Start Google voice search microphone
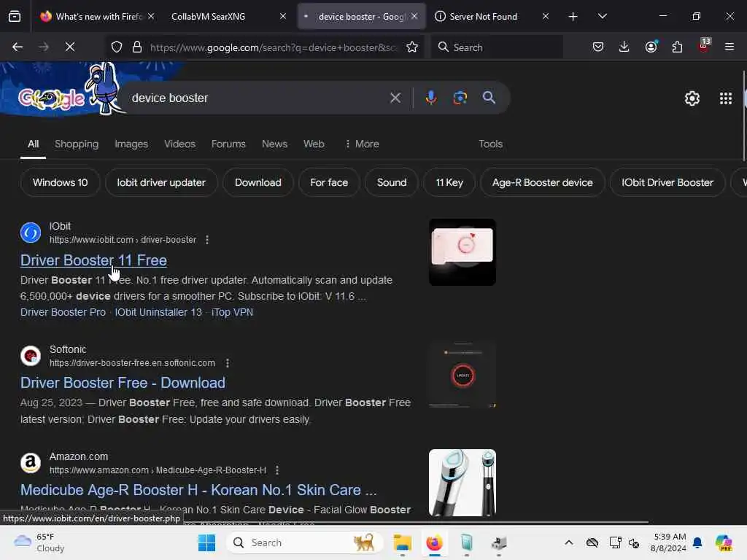 [x=430, y=98]
